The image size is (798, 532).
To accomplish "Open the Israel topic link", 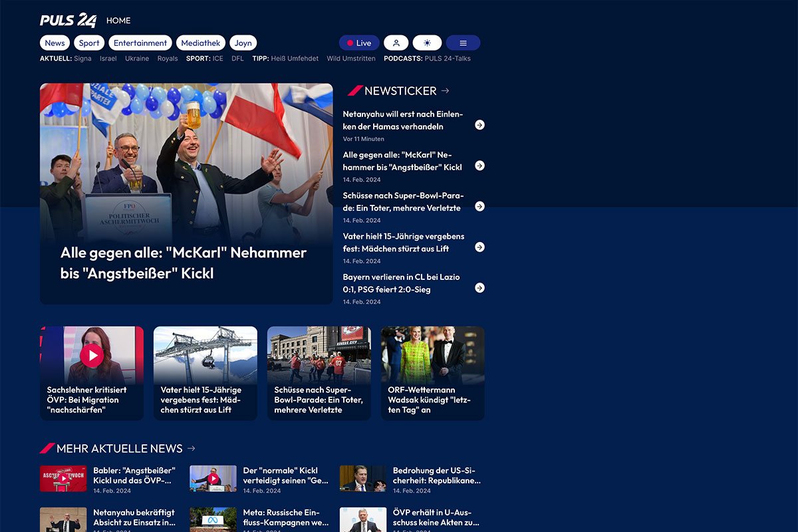I will coord(108,59).
